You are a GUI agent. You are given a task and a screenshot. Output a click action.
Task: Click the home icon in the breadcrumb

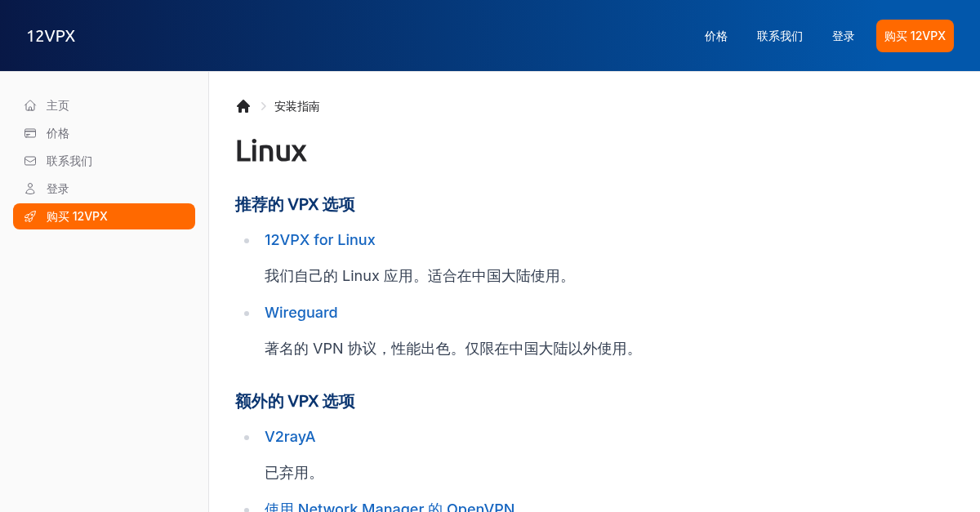[243, 106]
